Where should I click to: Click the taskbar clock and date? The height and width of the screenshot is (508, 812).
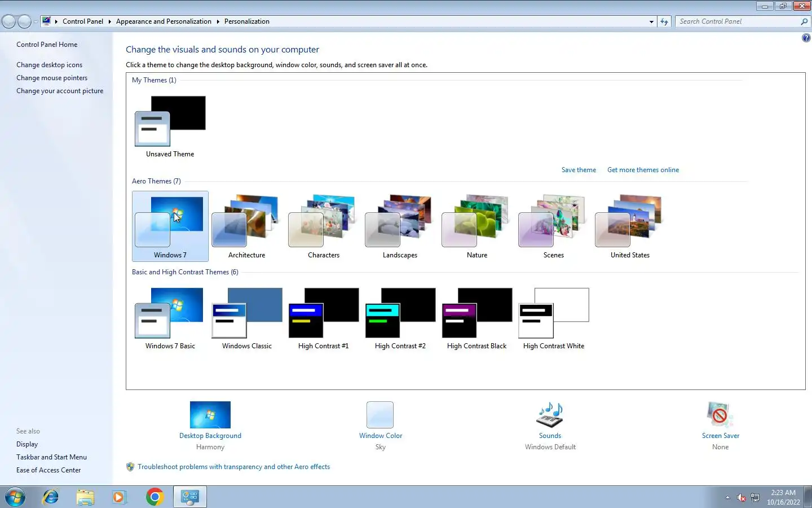[783, 497]
